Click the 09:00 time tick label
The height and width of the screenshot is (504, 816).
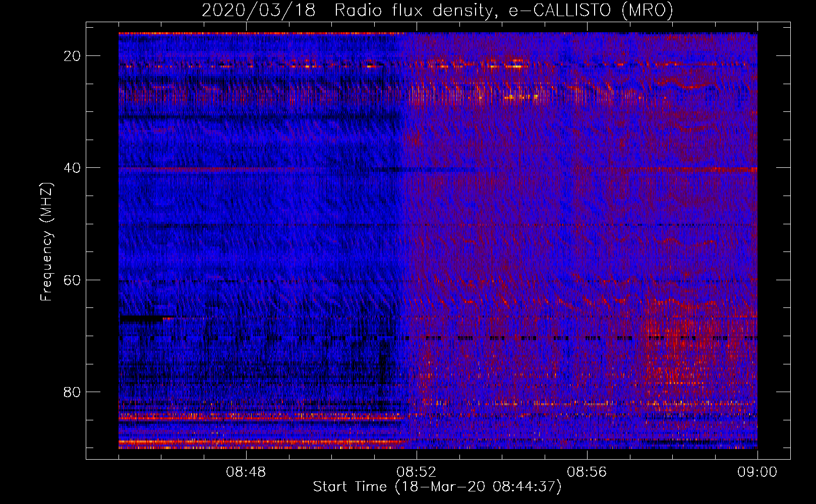click(x=757, y=472)
